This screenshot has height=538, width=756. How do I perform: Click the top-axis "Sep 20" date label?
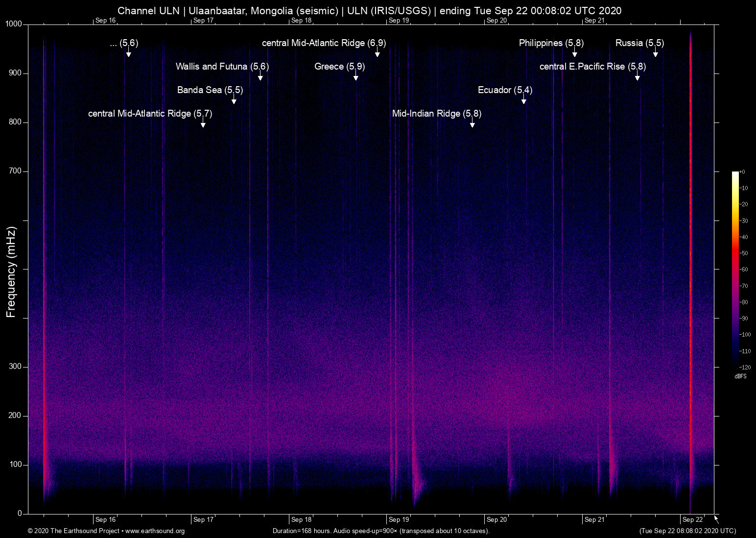(496, 21)
